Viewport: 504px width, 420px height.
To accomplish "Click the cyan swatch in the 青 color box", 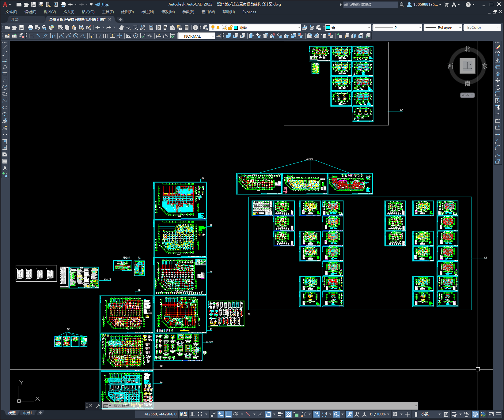I will 328,28.
